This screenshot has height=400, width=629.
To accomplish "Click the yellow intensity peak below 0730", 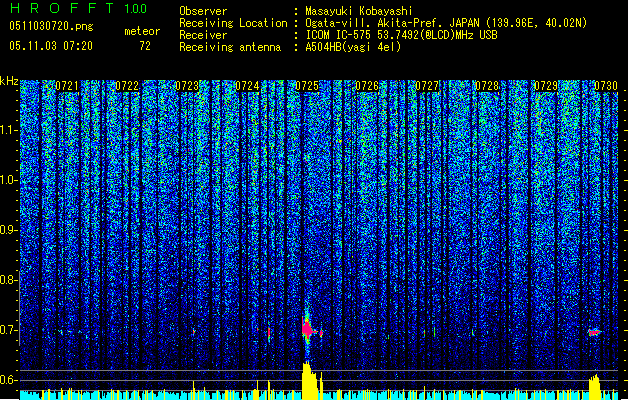I will pos(595,387).
